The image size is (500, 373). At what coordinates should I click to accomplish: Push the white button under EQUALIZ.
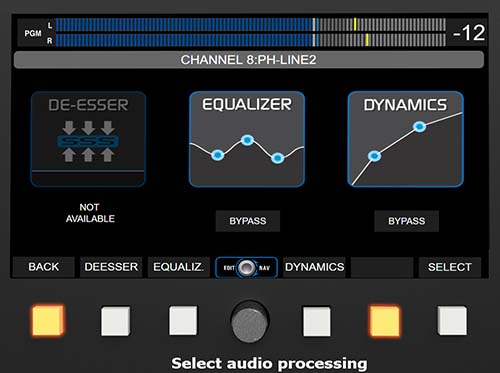tap(183, 321)
